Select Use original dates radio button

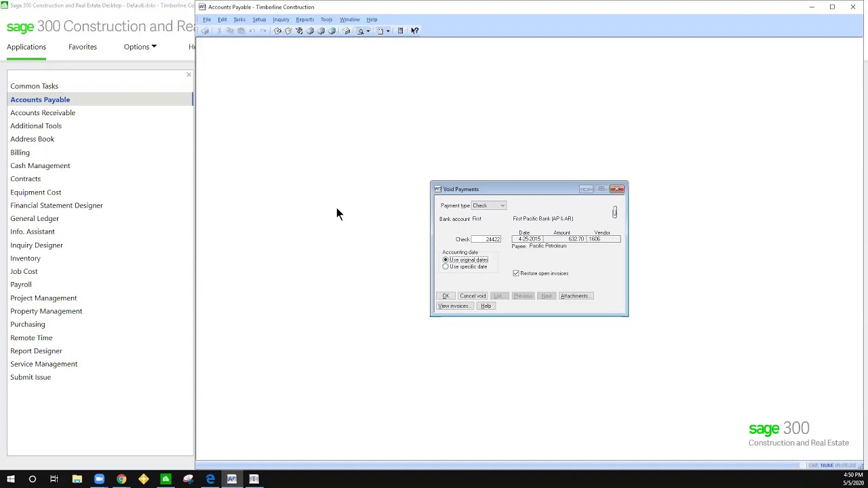point(446,260)
